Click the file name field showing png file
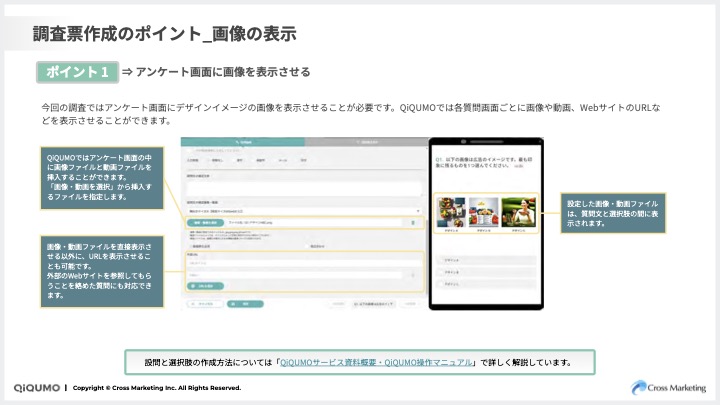 314,223
